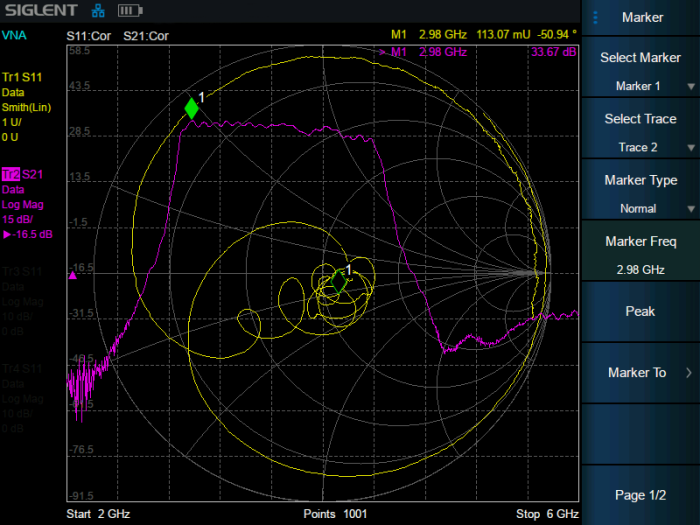Click the Marker menu title
The height and width of the screenshot is (525, 700).
(642, 17)
